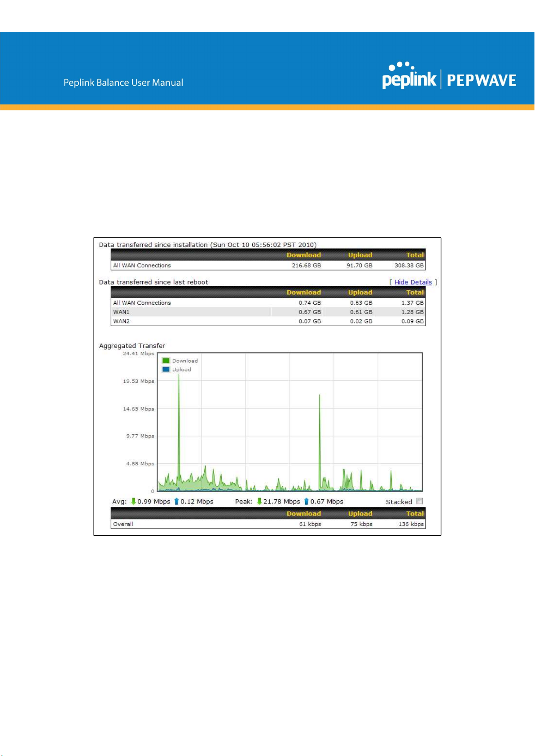535x756 pixels.
Task: Click the 0.99 Mbps average value
Action: pyautogui.click(x=154, y=502)
